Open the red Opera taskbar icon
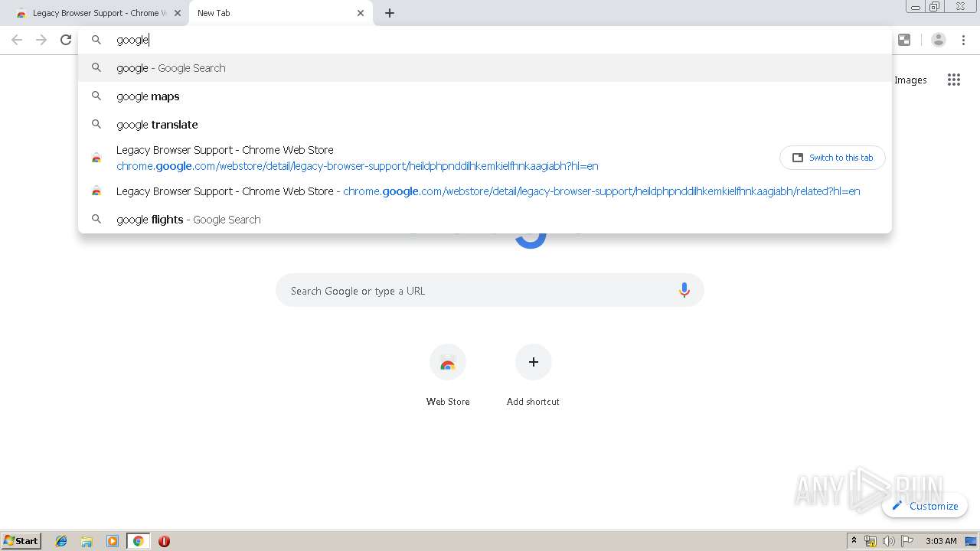 pyautogui.click(x=164, y=541)
